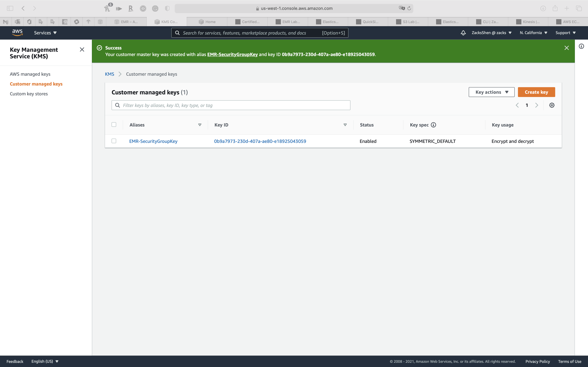Open the N. California region selector

point(533,33)
